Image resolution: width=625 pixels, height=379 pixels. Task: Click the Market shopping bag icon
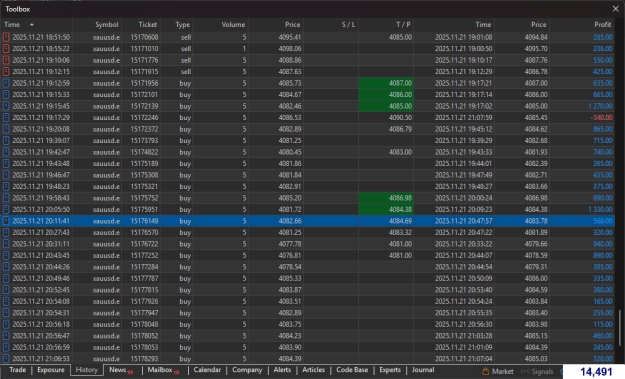[485, 371]
